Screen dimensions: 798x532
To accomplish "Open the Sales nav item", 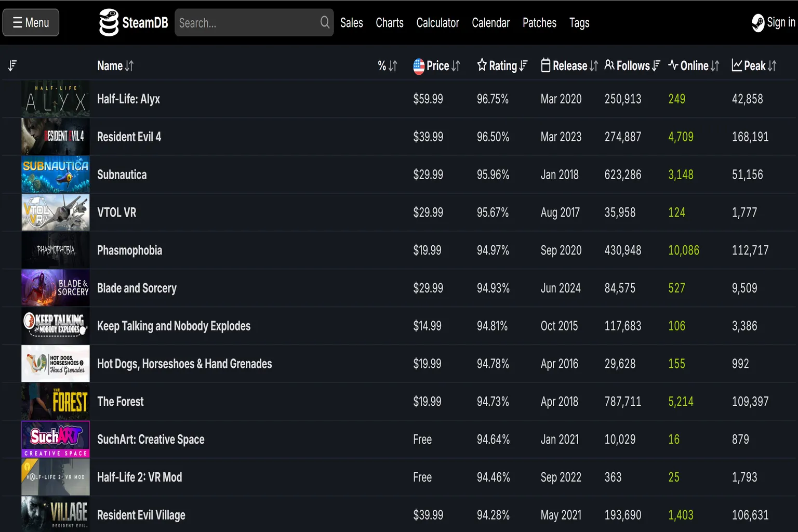I will (352, 23).
